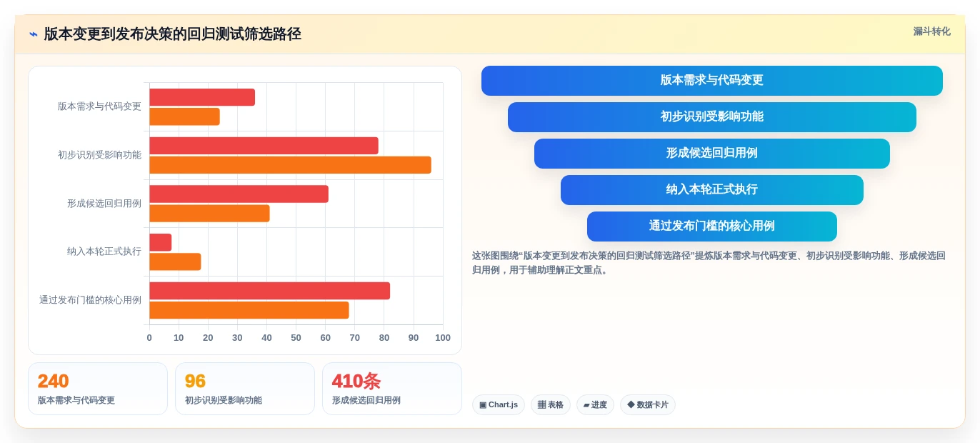The height and width of the screenshot is (443, 980).
Task: Click the orange bar for 通过发布门槛的核心用例
Action: point(249,310)
